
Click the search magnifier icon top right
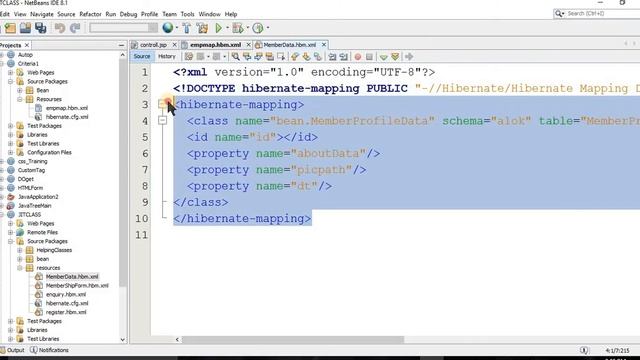click(558, 13)
